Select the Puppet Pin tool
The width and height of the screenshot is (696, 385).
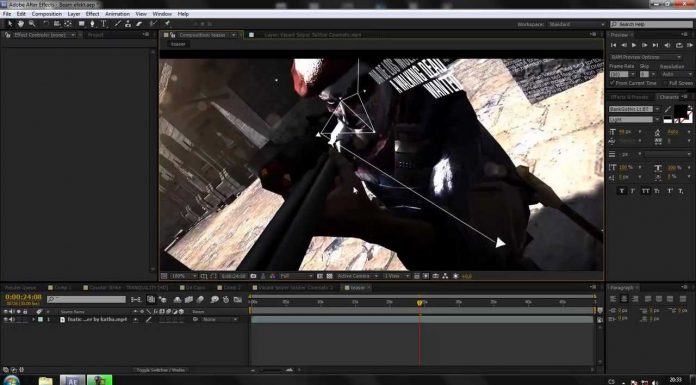[x=167, y=24]
